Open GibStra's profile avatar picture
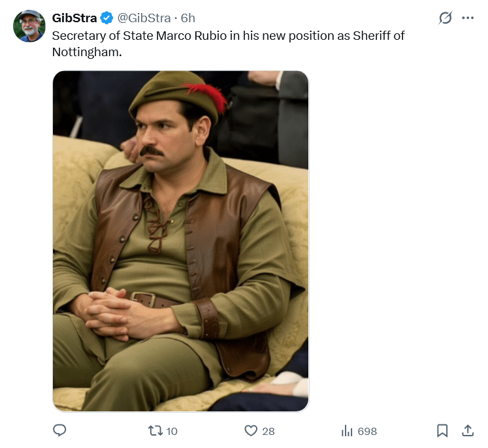Viewport: 488px width, 448px height. click(x=29, y=26)
